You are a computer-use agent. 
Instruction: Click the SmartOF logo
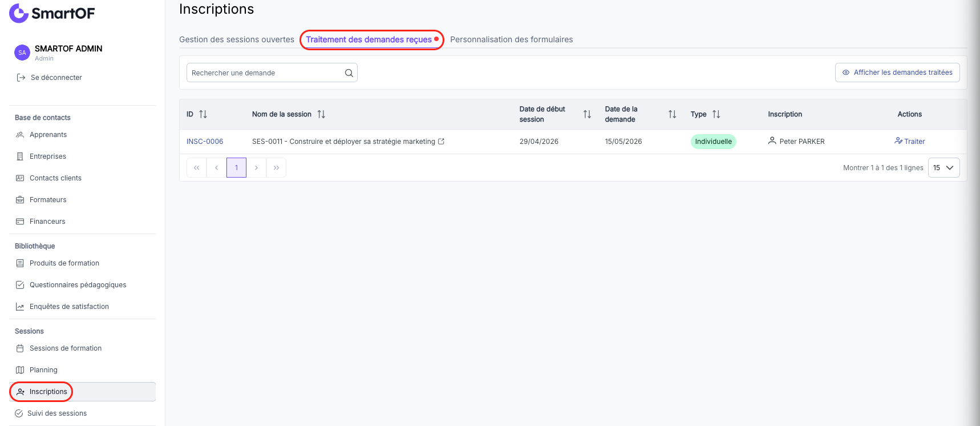tap(52, 13)
